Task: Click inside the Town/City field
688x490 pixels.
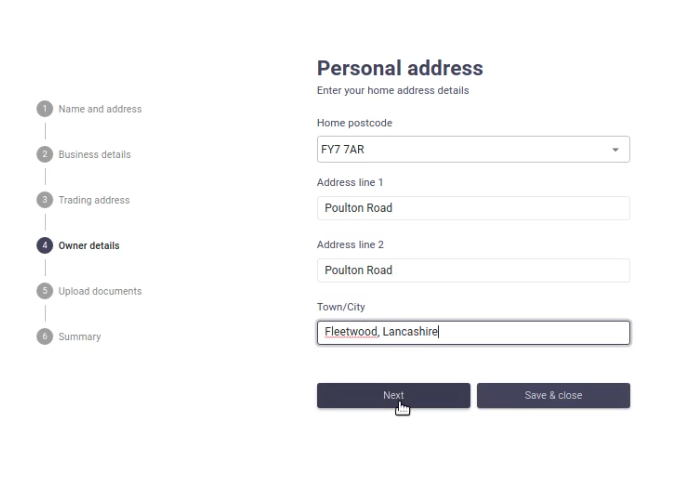Action: (x=473, y=333)
